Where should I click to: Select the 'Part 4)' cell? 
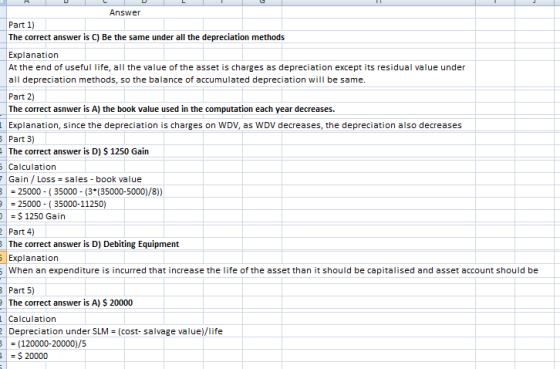[21, 232]
